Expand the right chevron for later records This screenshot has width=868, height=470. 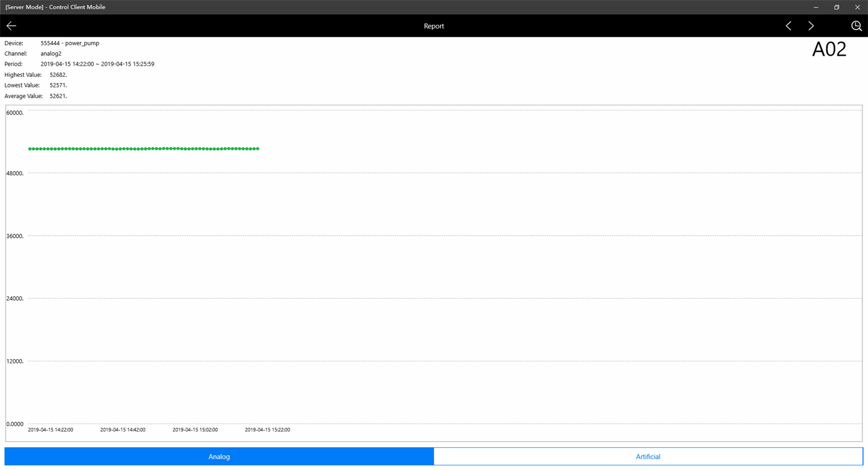[x=811, y=25]
